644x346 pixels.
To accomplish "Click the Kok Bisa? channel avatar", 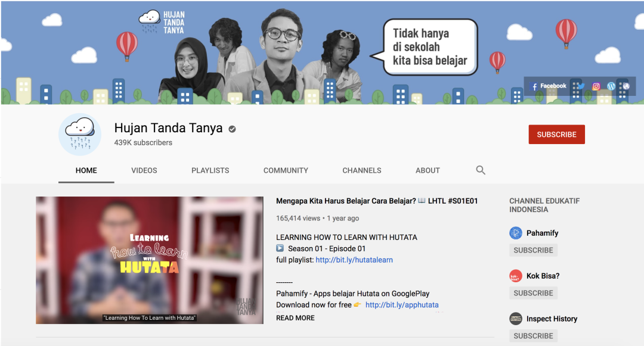I will tap(516, 276).
